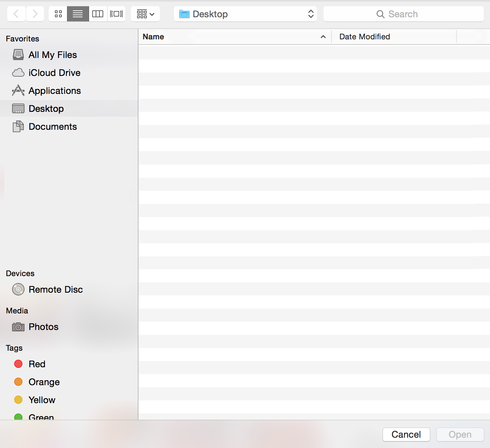The image size is (490, 448).
Task: Filter by the Red tag
Action: pyautogui.click(x=37, y=364)
